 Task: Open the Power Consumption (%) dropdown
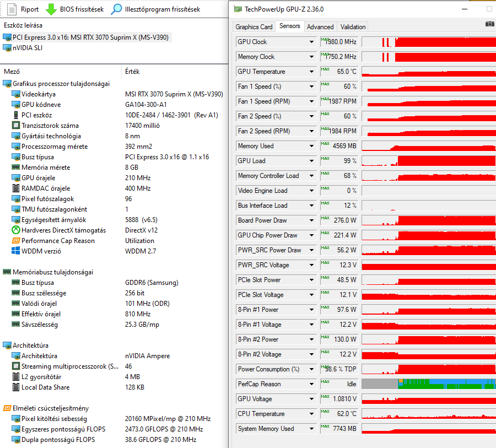[311, 369]
